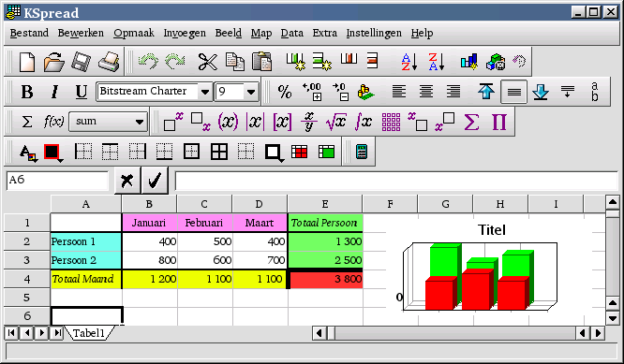The image size is (624, 364).
Task: Toggle the vertical middle alignment button
Action: click(x=513, y=92)
